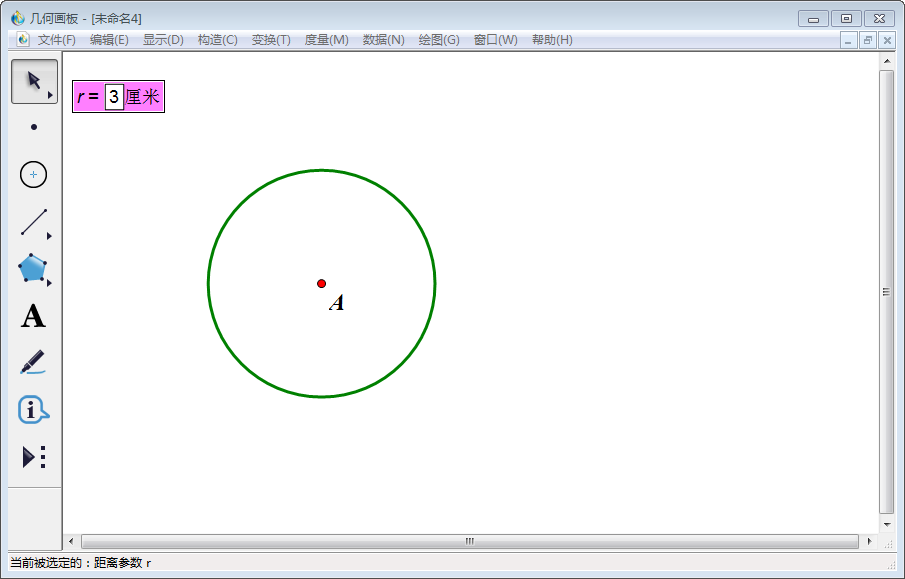Open the 文件(F) menu
Screen dimensions: 905x579
pyautogui.click(x=57, y=40)
